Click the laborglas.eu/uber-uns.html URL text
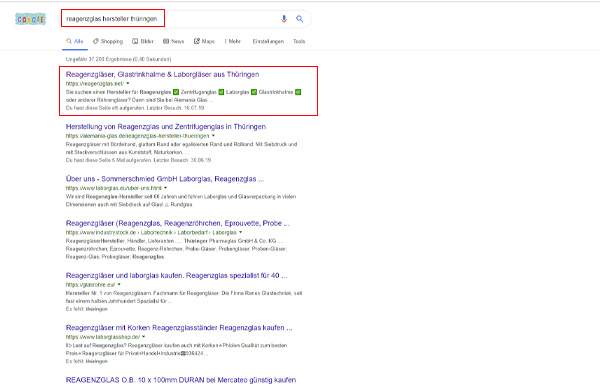 [x=114, y=188]
